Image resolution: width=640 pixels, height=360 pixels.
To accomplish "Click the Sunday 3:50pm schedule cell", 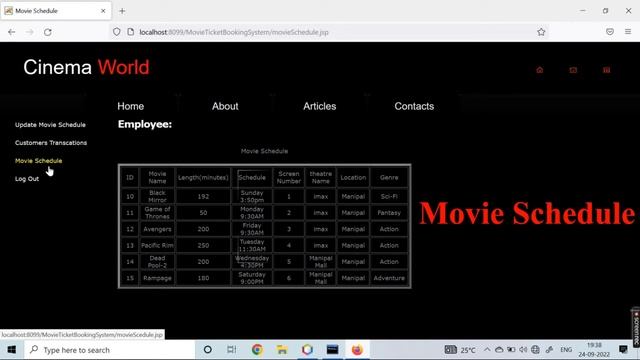I will pyautogui.click(x=252, y=196).
